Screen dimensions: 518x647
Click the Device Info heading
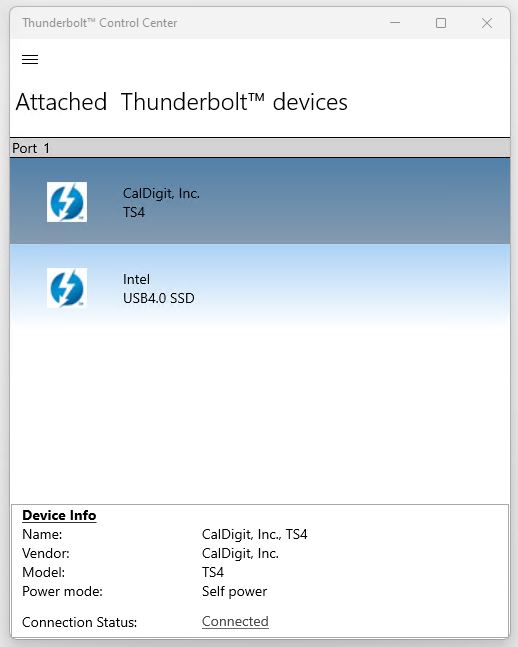[59, 515]
